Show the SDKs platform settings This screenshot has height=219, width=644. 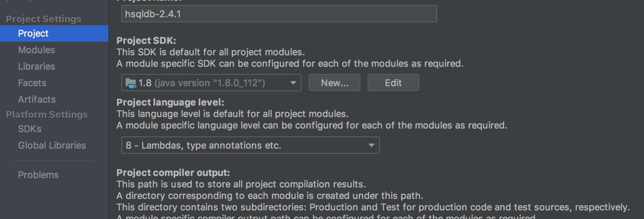[29, 129]
